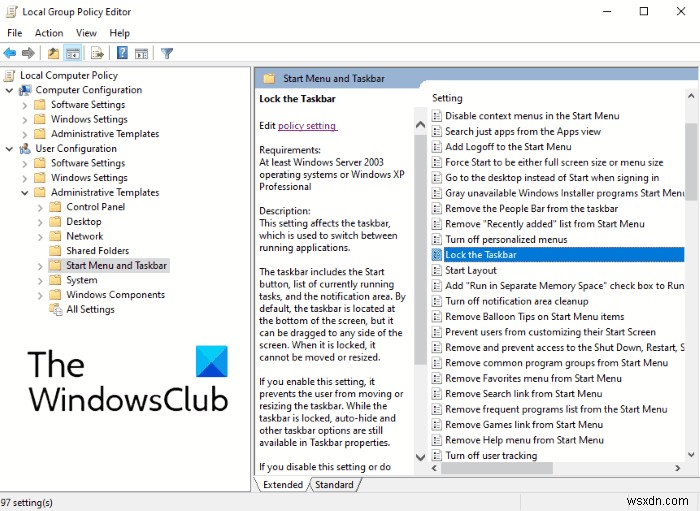Select "Remove Favorites menu from Start Menu"

533,378
